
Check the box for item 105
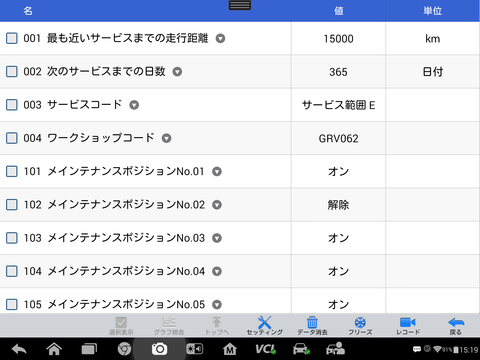(x=12, y=304)
